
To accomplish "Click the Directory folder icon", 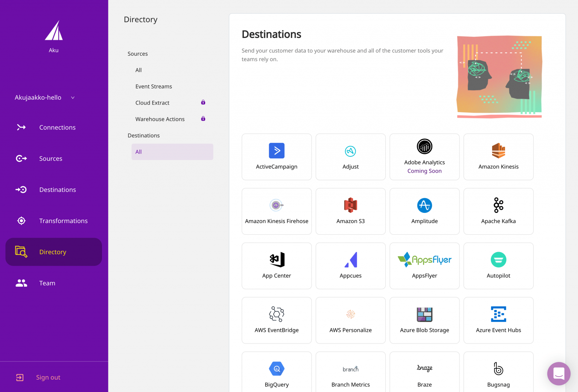I will pos(21,252).
